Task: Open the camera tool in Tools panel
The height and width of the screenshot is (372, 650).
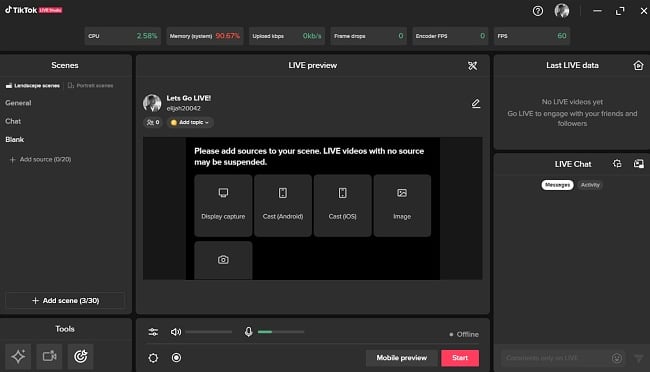Action: 49,356
